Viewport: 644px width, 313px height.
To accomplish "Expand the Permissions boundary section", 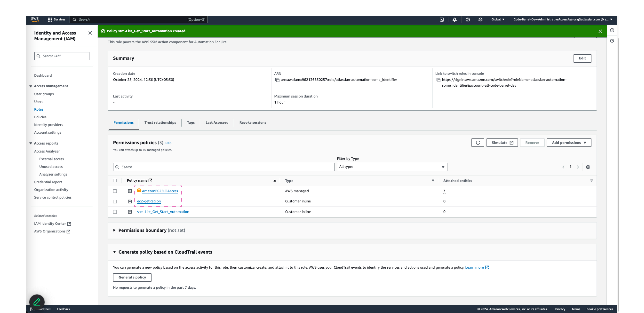I will click(x=114, y=230).
